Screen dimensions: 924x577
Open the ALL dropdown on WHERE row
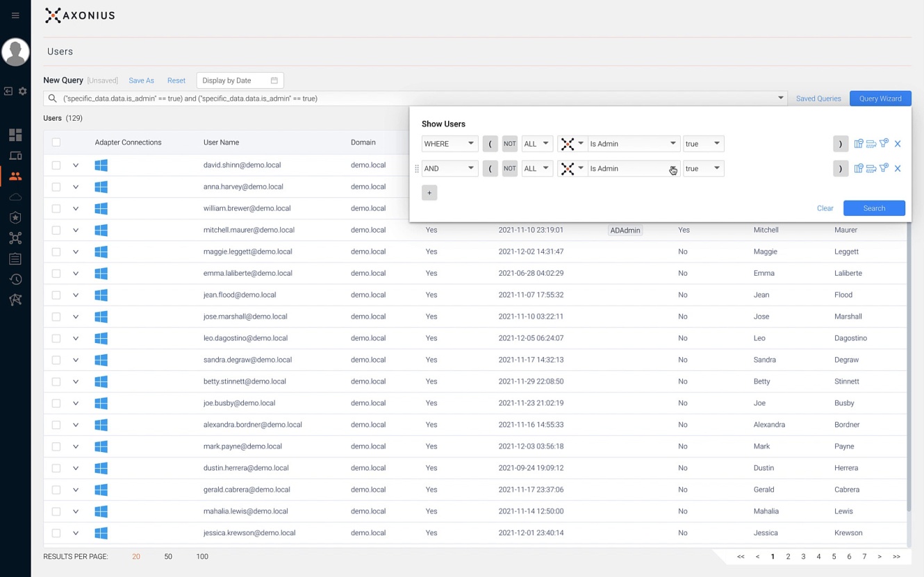click(x=537, y=144)
